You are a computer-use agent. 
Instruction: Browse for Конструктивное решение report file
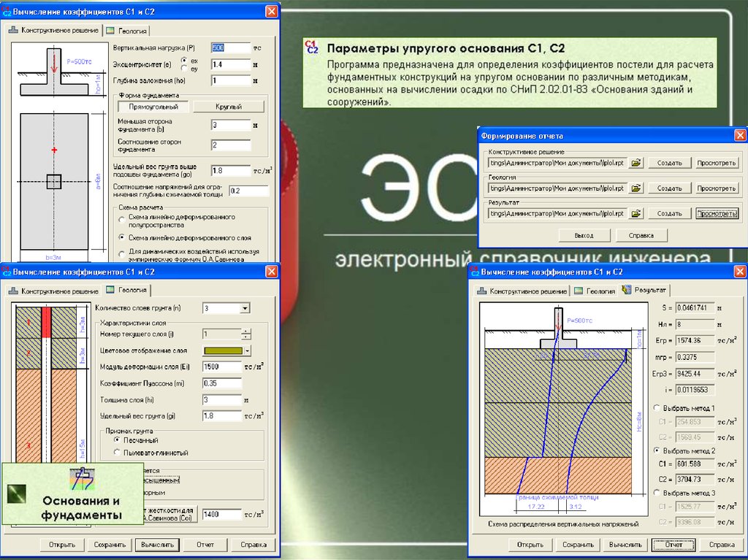point(636,164)
